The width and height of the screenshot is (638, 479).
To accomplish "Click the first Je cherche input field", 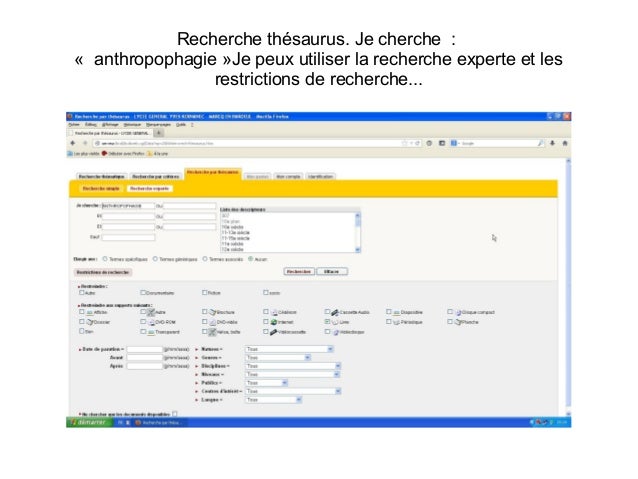I will pos(128,206).
